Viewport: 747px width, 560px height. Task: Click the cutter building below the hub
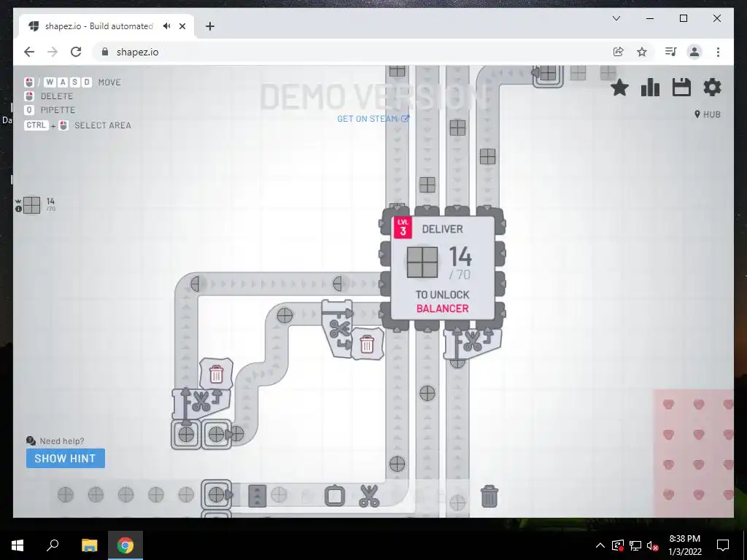472,344
